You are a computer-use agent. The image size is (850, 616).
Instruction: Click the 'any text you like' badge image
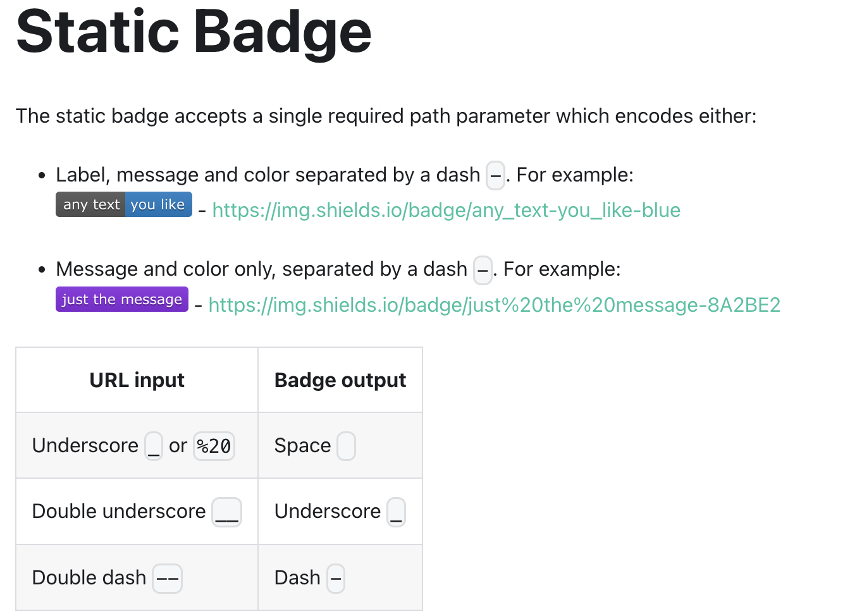point(123,204)
